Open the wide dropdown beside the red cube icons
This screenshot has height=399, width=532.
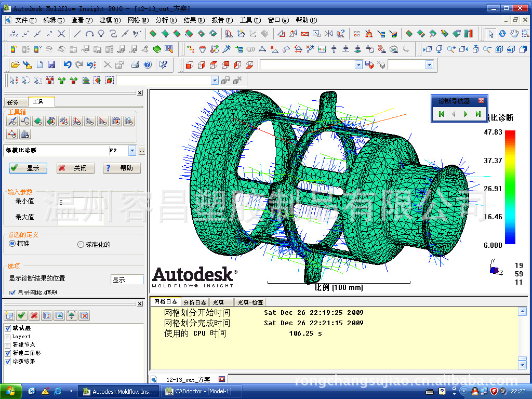coord(358,64)
